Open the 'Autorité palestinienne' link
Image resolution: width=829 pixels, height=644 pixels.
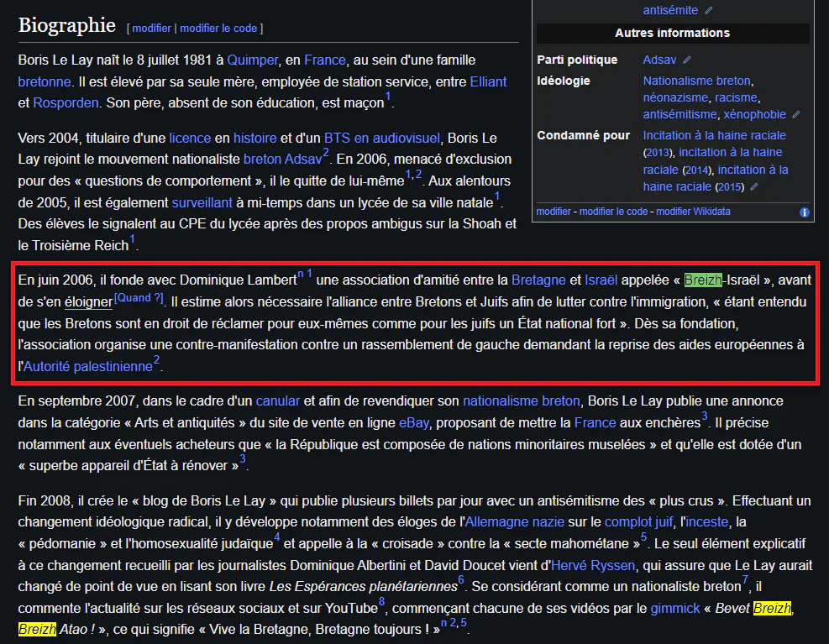coord(87,366)
